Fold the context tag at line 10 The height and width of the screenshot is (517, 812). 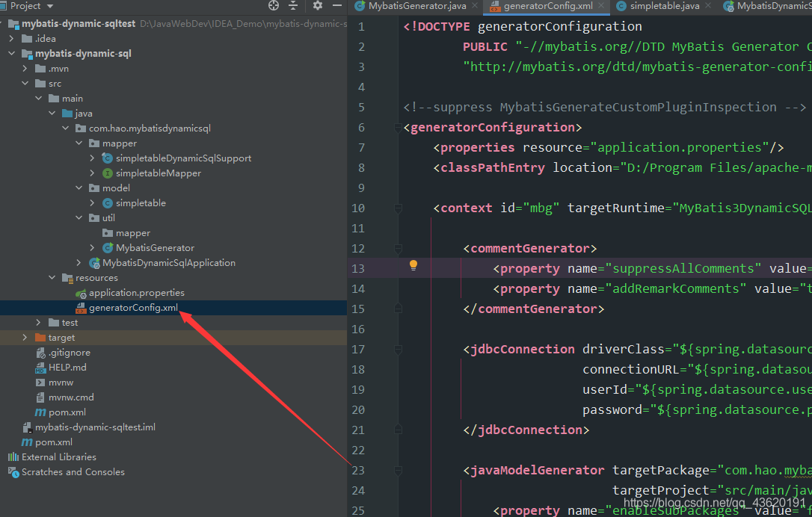point(399,208)
